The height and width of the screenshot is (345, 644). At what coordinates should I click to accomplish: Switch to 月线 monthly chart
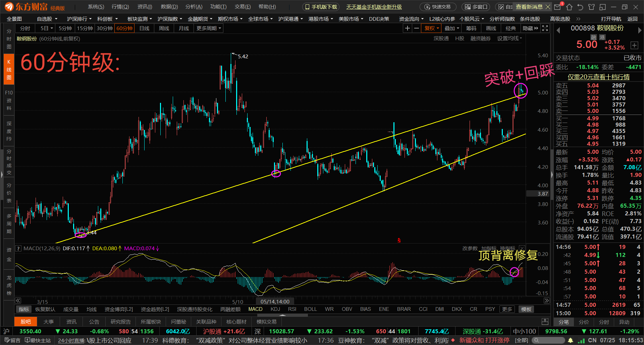pyautogui.click(x=184, y=28)
